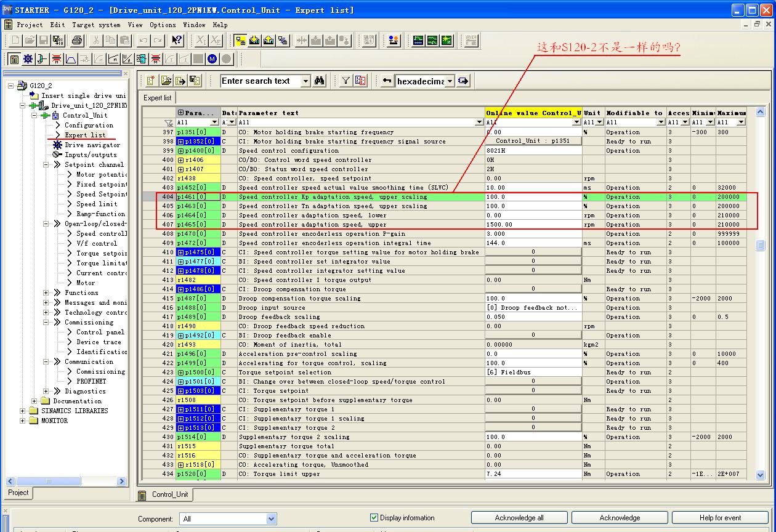Open the Parameter text column filter dropdown
Viewport: 776px width, 532px height.
(x=480, y=123)
